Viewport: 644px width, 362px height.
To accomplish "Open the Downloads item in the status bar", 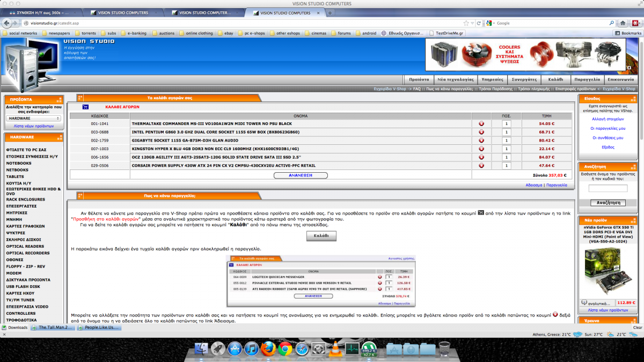I will click(15, 327).
